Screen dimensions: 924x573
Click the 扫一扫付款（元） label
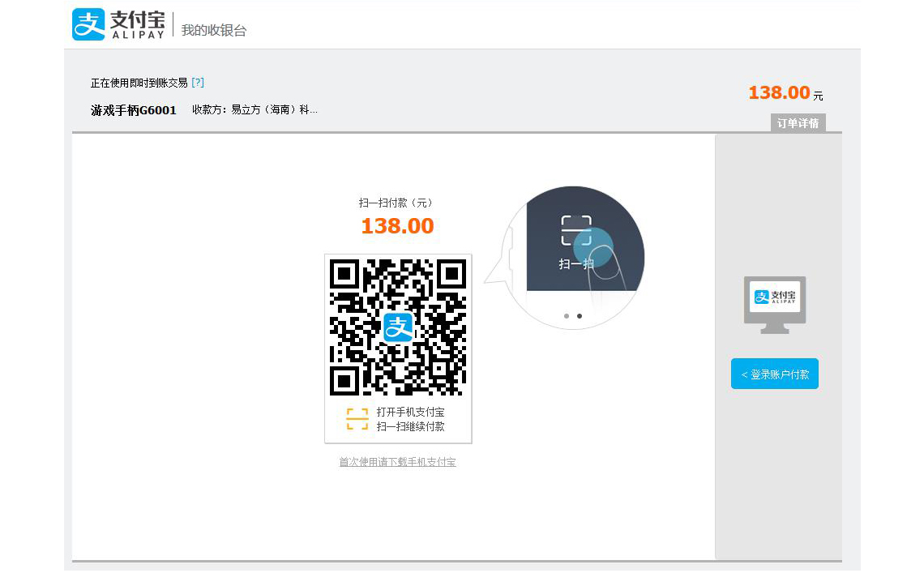(x=398, y=203)
